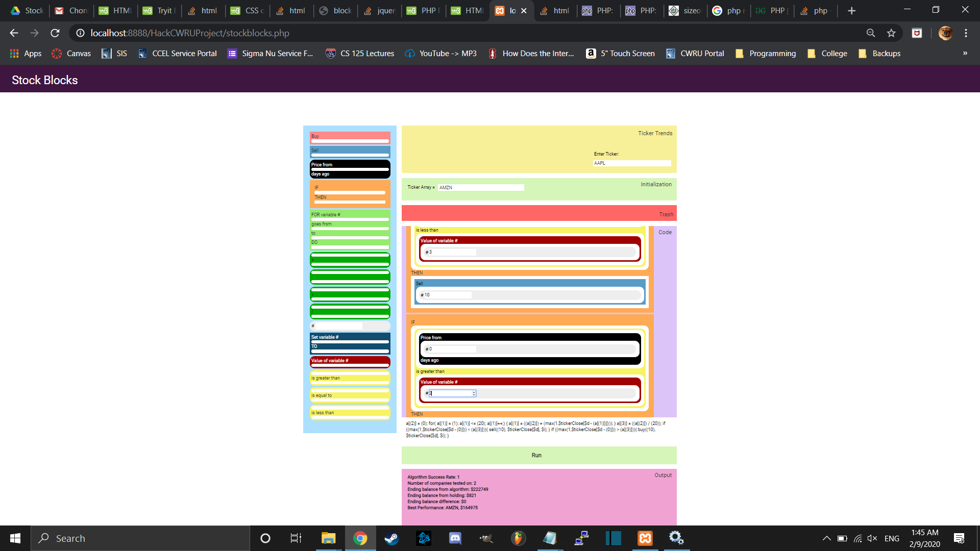Bookmark this page with the star icon
This screenshot has height=551, width=980.
tap(891, 33)
